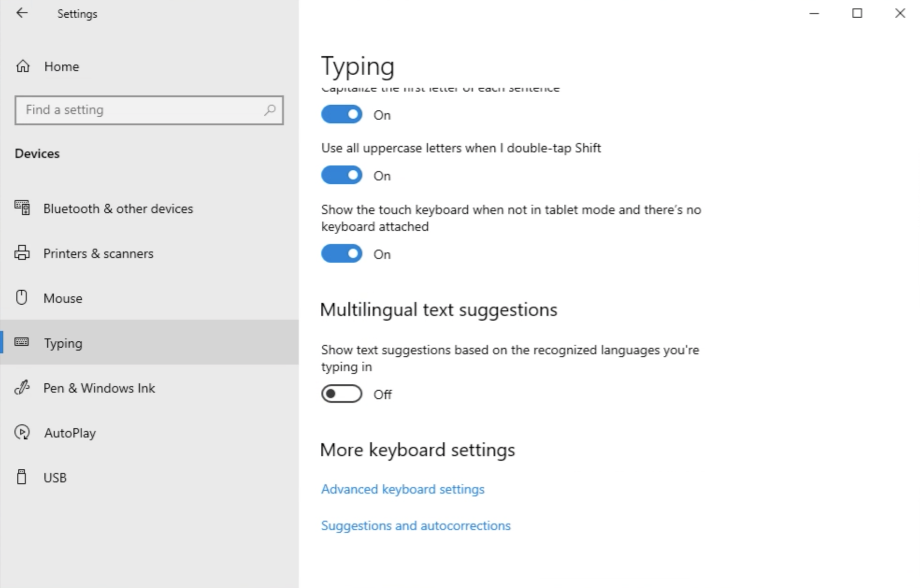Click the Typing keyboard icon
921x588 pixels.
22,343
